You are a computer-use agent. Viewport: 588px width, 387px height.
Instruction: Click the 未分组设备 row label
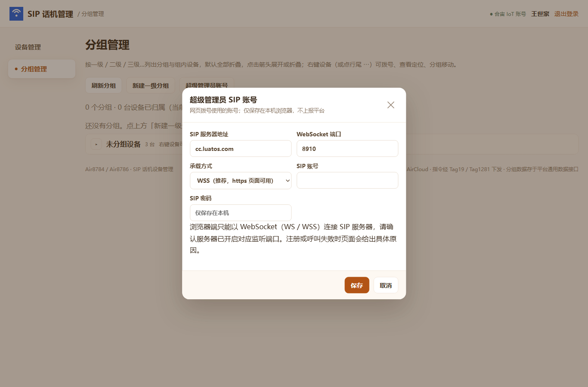[x=124, y=144]
